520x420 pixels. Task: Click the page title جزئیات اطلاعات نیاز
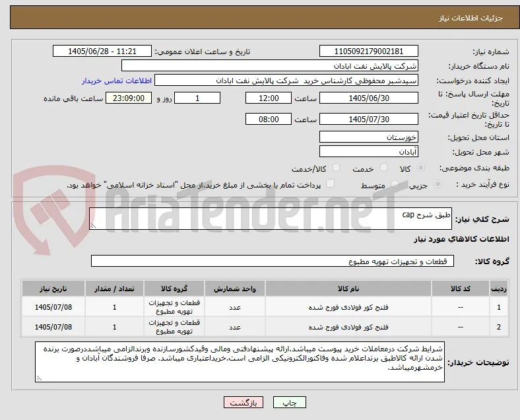click(471, 18)
